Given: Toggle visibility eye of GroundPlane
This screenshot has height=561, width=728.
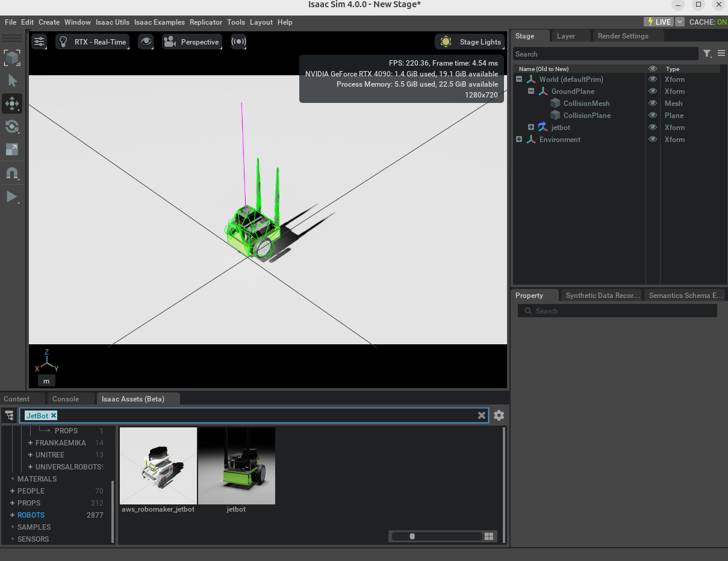Looking at the screenshot, I should pos(652,91).
